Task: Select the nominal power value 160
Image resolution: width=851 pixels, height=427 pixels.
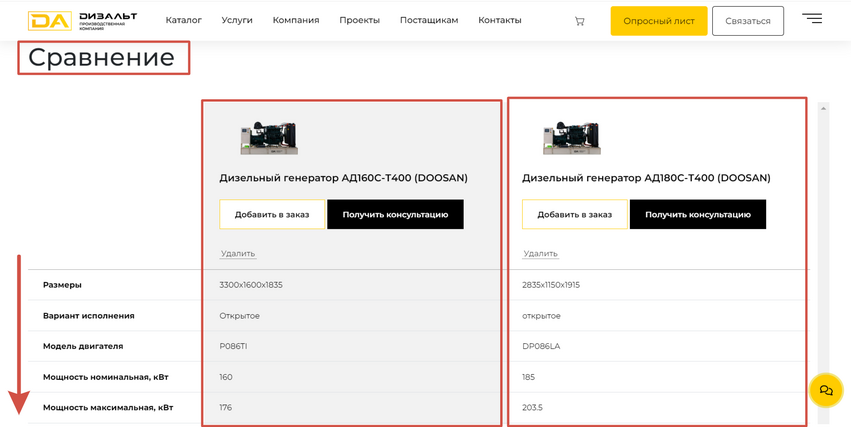Action: pyautogui.click(x=226, y=377)
